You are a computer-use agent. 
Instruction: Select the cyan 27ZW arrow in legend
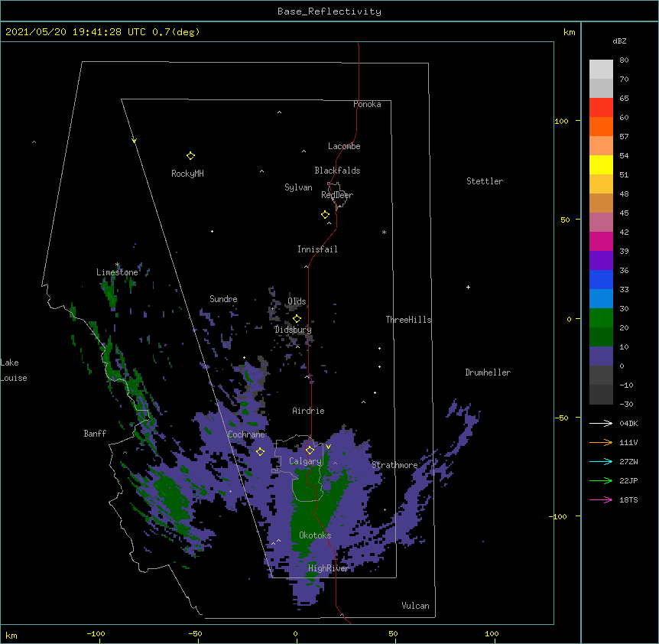601,461
